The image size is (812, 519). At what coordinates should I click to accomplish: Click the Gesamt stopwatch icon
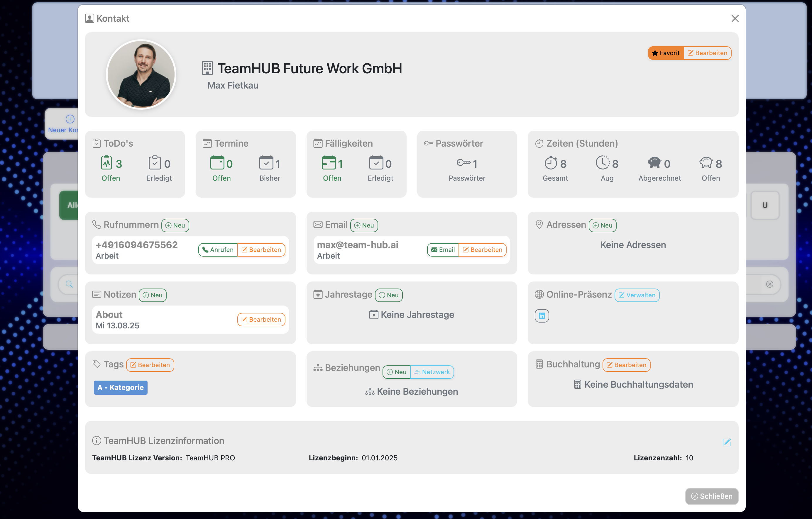(x=551, y=163)
